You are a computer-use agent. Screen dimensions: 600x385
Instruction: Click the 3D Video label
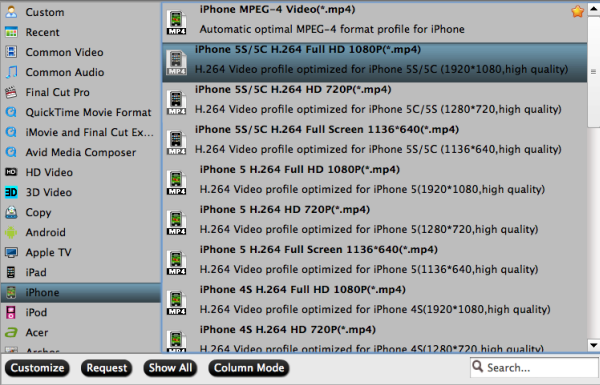49,192
